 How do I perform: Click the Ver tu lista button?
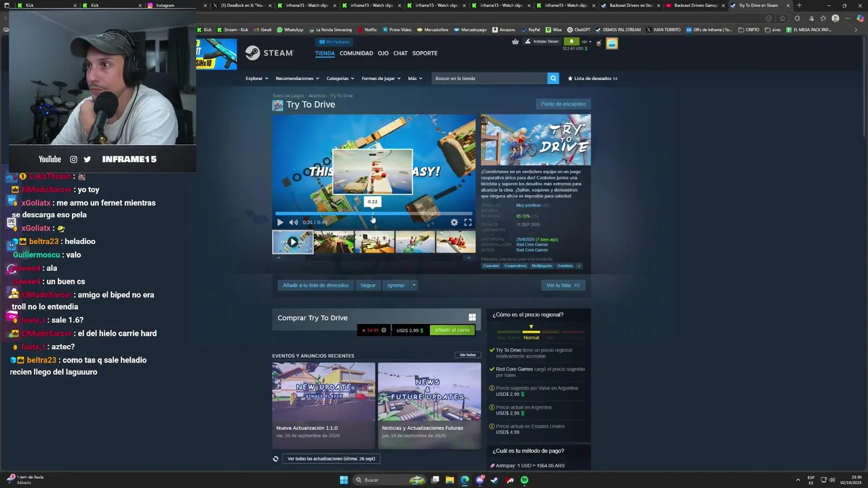563,285
